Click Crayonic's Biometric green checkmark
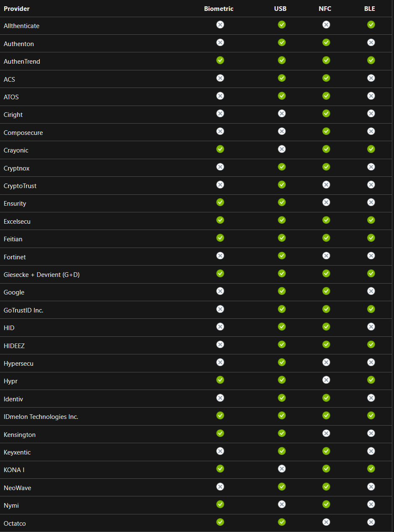The height and width of the screenshot is (532, 394). click(220, 149)
